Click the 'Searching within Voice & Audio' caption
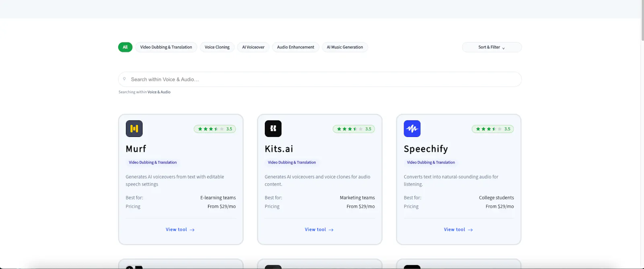The width and height of the screenshot is (644, 269). [x=144, y=92]
